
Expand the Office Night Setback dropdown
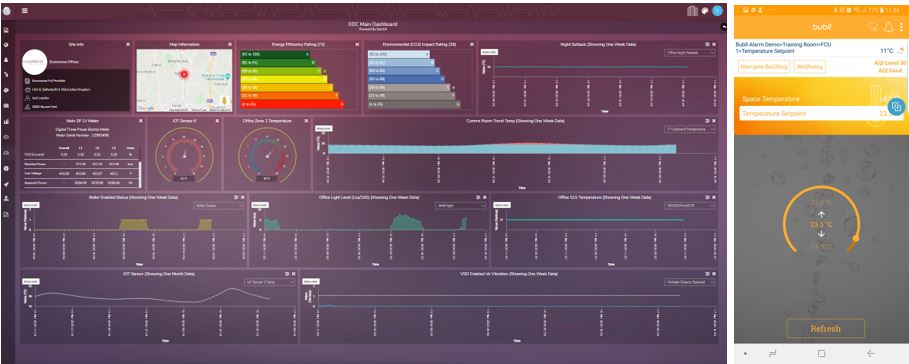point(690,53)
